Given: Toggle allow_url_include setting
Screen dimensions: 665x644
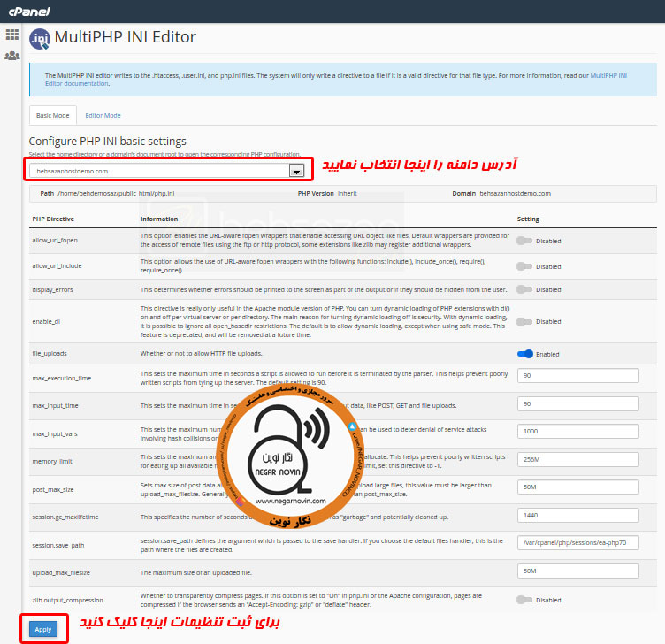Looking at the screenshot, I should (524, 266).
